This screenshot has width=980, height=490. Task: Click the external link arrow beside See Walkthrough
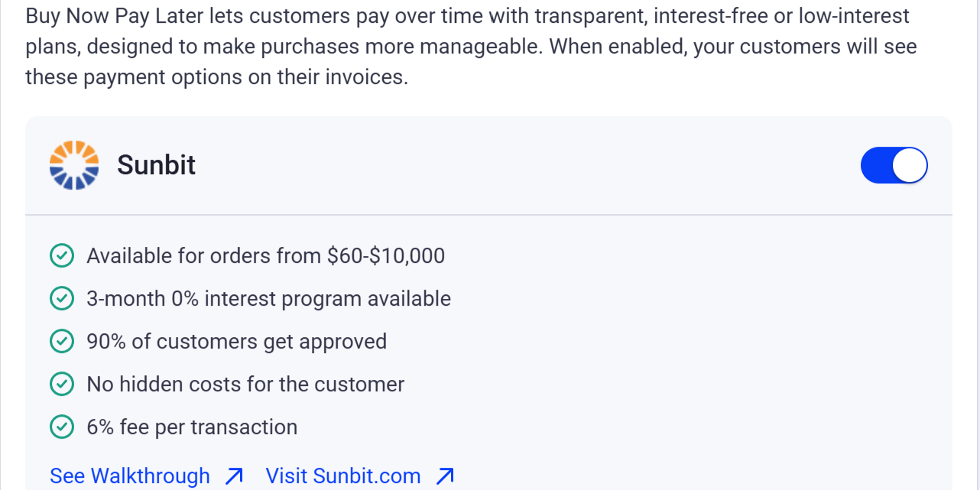[233, 475]
